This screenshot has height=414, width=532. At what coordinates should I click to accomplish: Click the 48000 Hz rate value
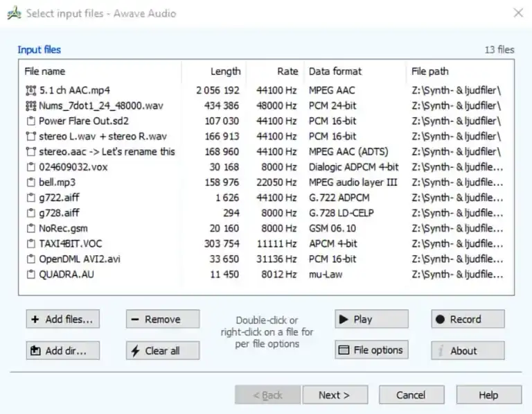point(276,105)
